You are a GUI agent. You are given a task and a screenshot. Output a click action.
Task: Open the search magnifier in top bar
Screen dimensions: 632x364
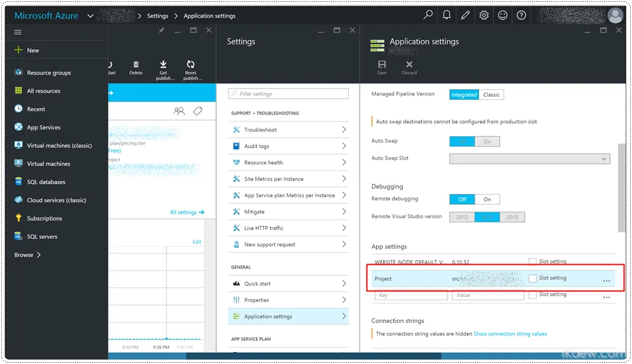(428, 15)
